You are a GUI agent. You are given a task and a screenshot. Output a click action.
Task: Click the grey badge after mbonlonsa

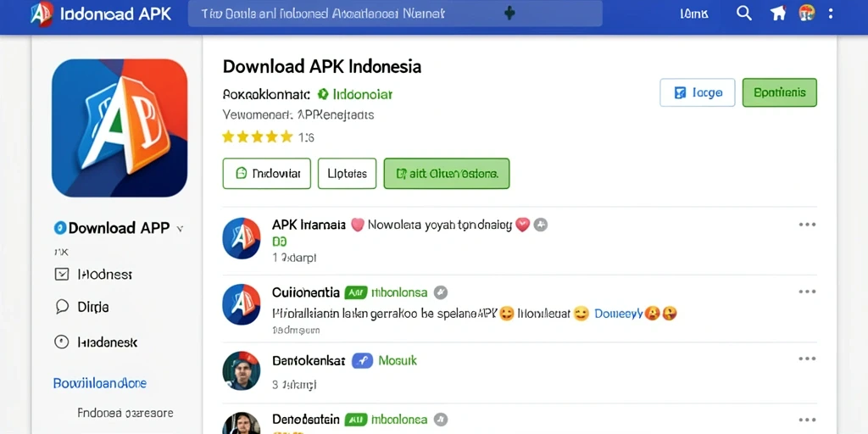pos(440,292)
